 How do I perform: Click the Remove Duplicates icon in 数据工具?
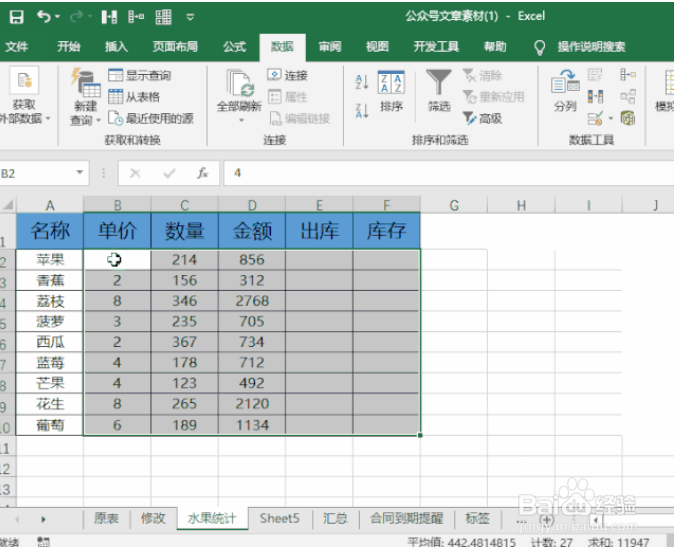click(x=595, y=97)
